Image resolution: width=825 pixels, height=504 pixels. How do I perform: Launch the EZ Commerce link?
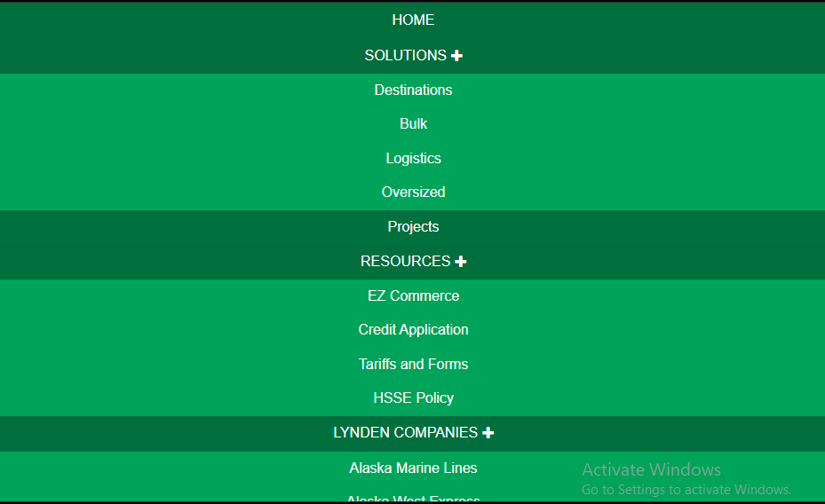413,295
